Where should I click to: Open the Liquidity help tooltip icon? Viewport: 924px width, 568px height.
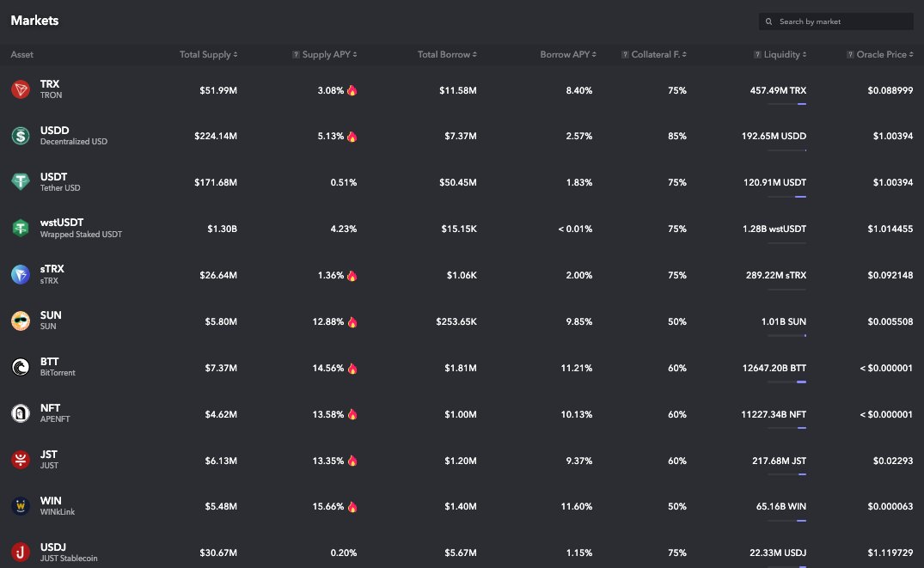pyautogui.click(x=757, y=55)
